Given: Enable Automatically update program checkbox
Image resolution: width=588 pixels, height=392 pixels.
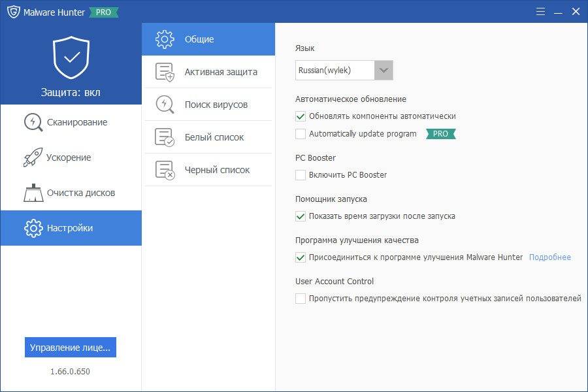Looking at the screenshot, I should [x=301, y=134].
